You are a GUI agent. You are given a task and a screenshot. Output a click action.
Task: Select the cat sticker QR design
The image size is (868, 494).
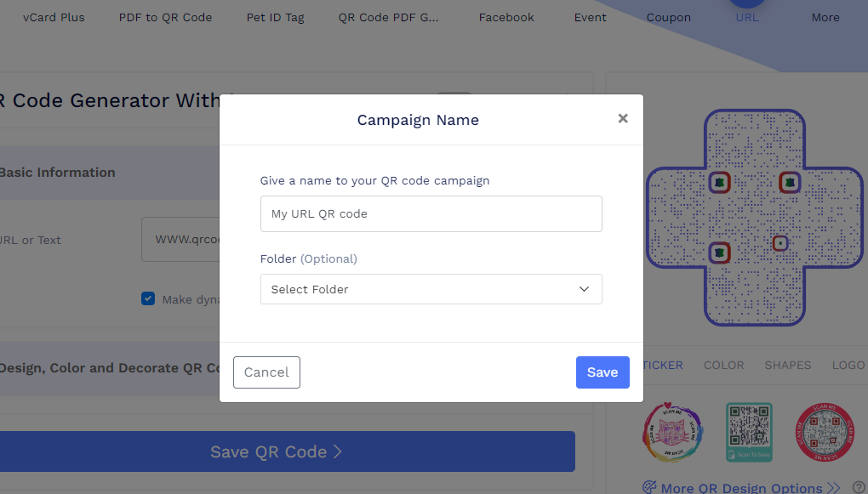(672, 432)
